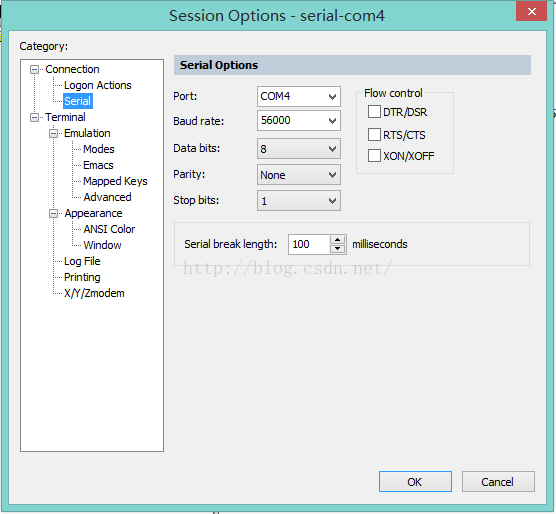Enable XON/XOFF flow control
The width and height of the screenshot is (556, 514).
pyautogui.click(x=374, y=156)
